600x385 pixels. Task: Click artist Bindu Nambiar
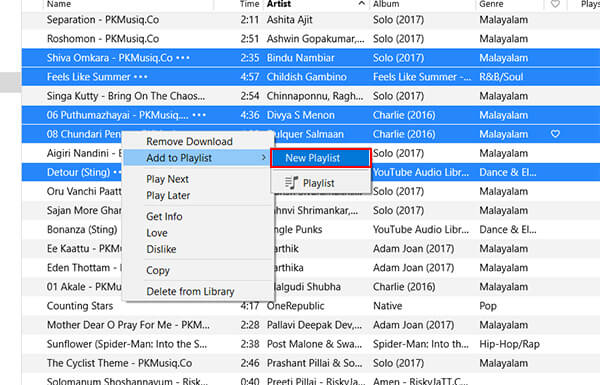tap(300, 58)
